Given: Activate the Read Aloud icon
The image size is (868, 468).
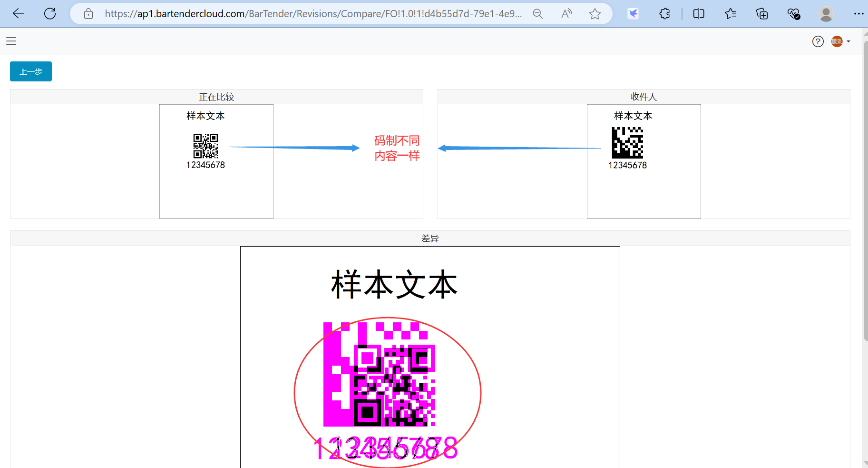Looking at the screenshot, I should (x=566, y=14).
